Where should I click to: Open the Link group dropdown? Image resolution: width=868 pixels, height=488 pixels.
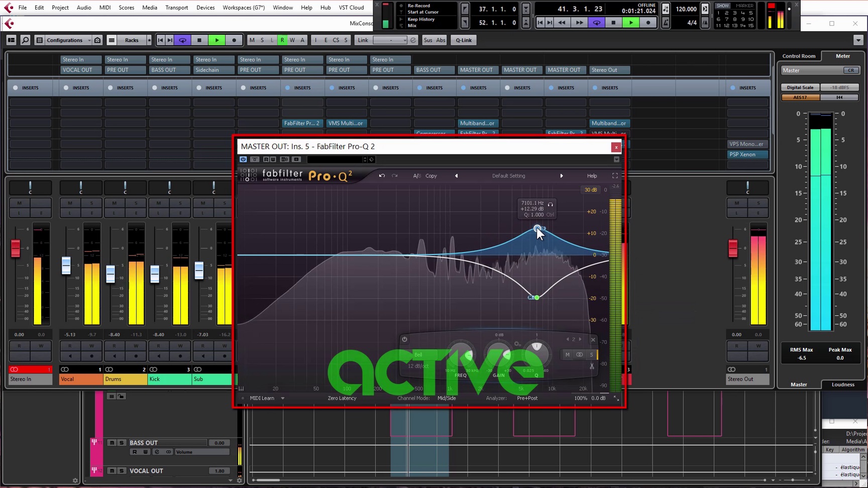click(x=390, y=40)
